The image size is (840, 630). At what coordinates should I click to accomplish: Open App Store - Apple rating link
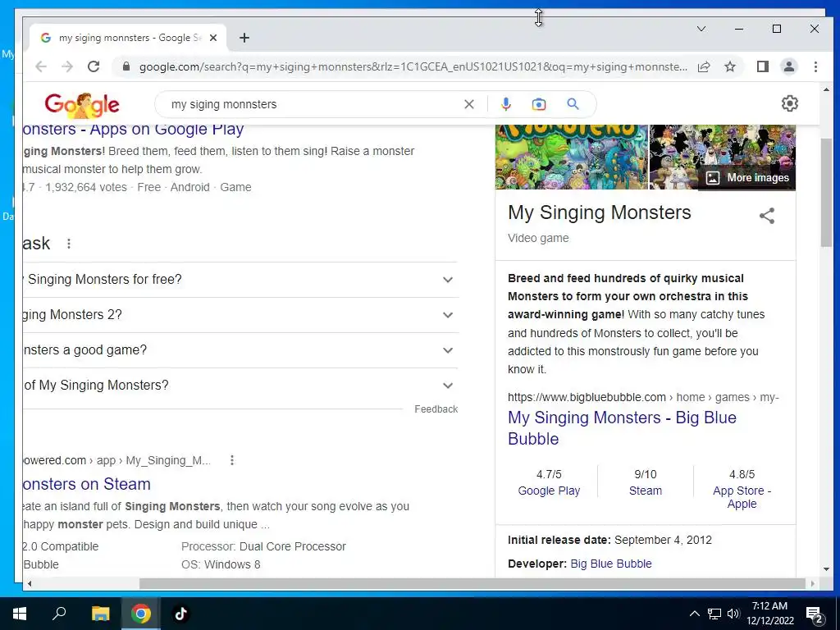tap(742, 497)
